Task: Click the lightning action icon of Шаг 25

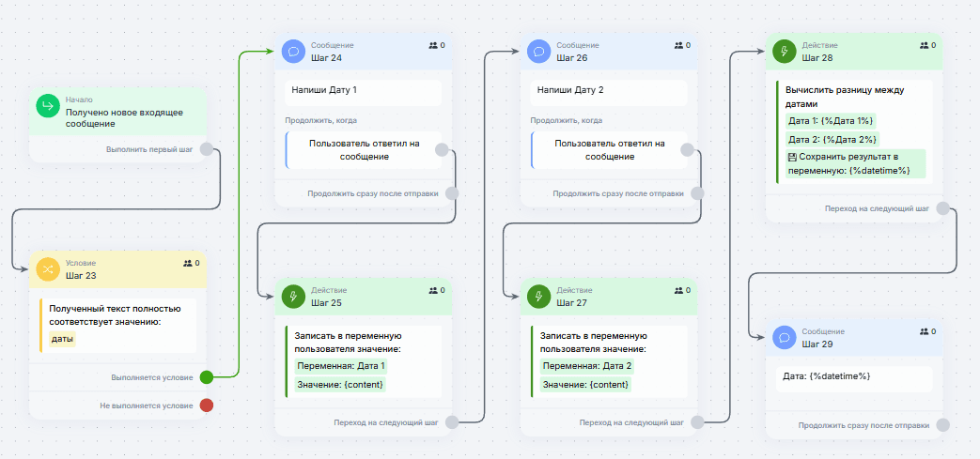Action: click(x=292, y=297)
